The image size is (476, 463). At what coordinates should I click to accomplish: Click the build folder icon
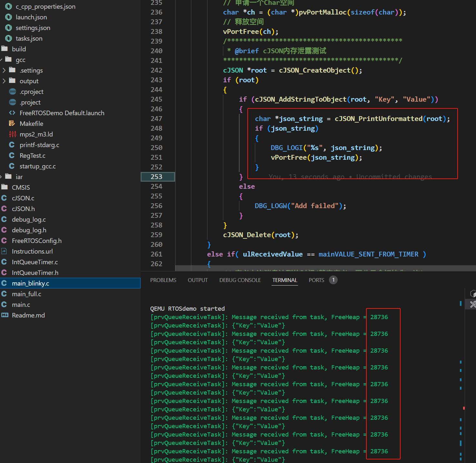coord(5,49)
